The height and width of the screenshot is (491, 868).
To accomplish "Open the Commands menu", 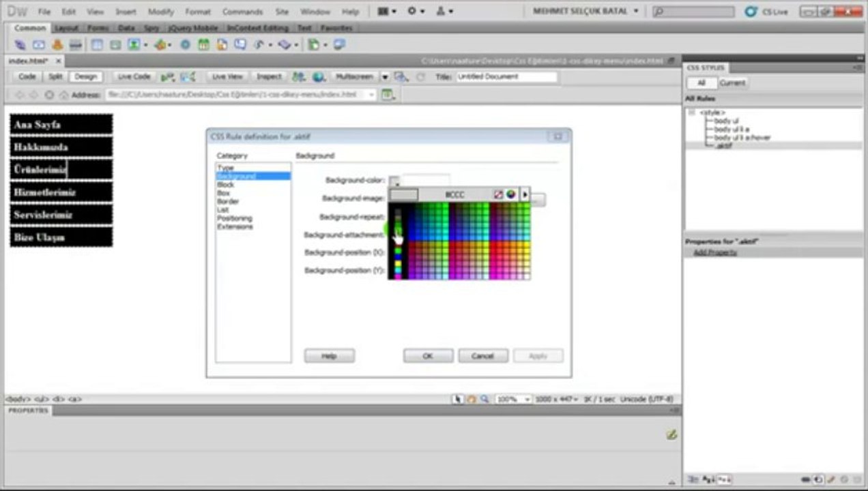I will tap(242, 12).
